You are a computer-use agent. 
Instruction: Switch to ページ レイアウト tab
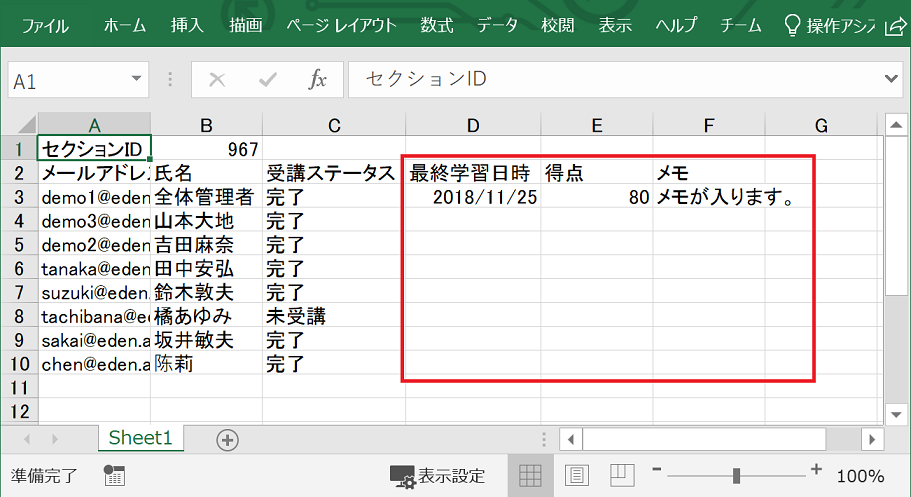coord(341,26)
